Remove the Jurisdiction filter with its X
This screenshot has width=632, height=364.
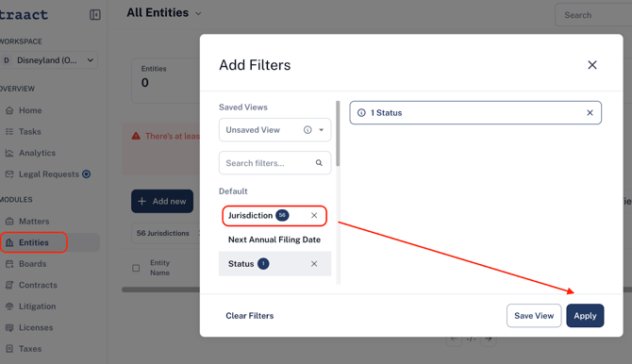coord(314,216)
